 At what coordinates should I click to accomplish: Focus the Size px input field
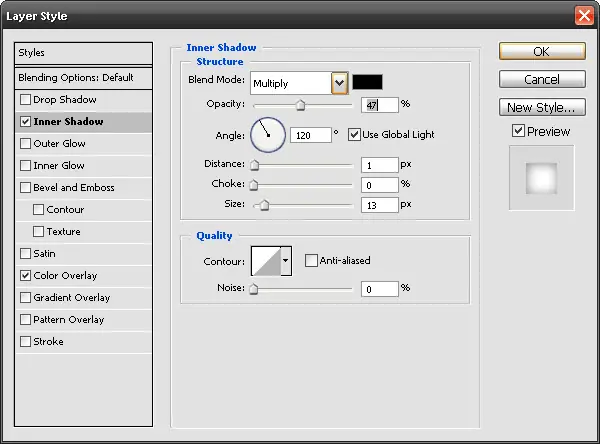coord(380,205)
